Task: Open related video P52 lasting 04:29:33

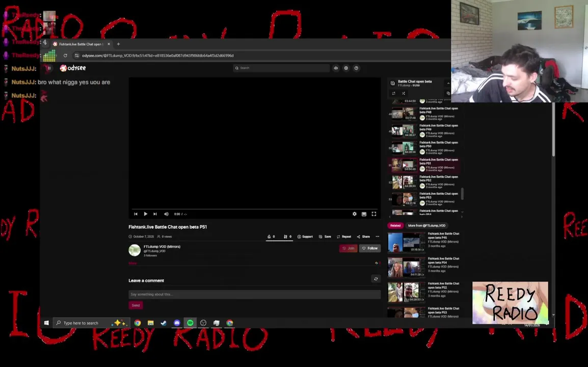Action: tap(425, 292)
